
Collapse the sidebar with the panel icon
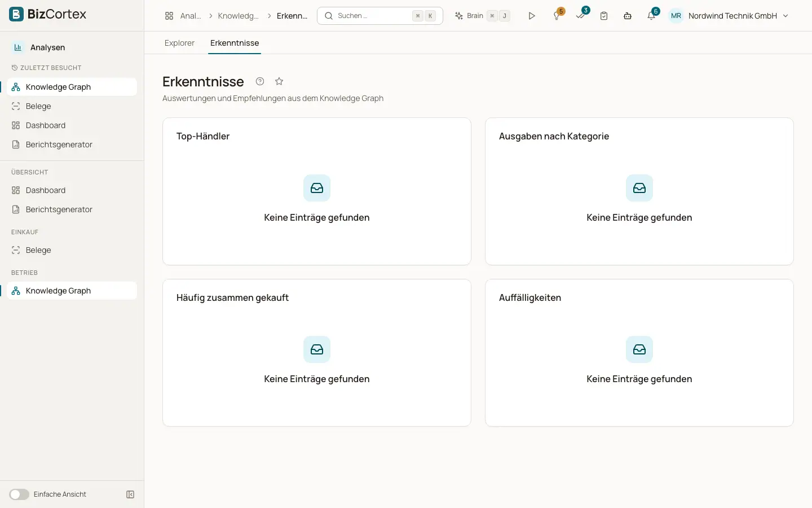(130, 494)
